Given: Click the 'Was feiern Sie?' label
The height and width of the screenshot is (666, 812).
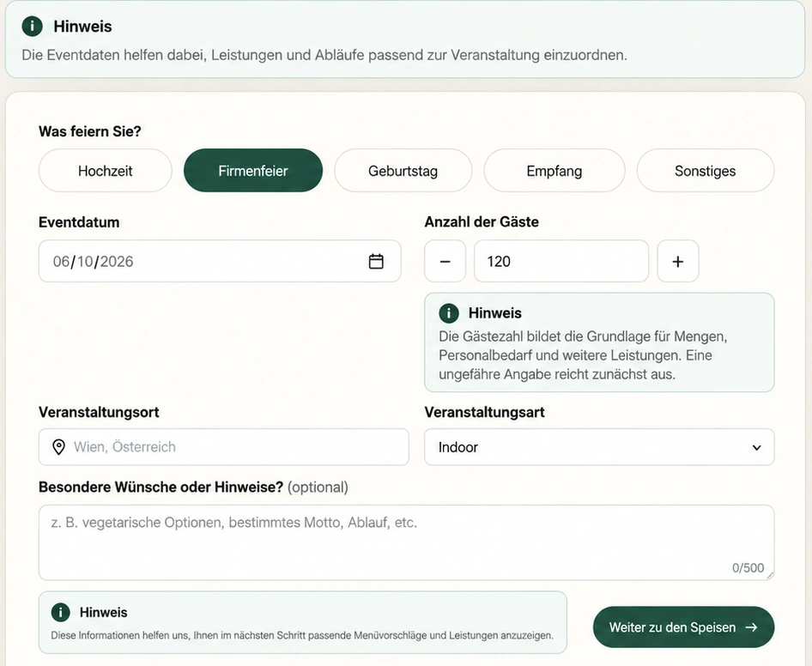Looking at the screenshot, I should pos(89,131).
